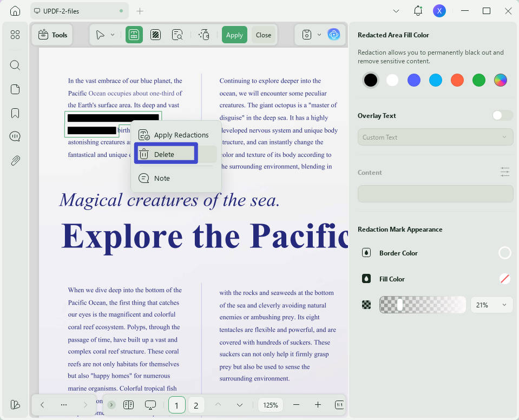Go to page 2 button
519x420 pixels.
pyautogui.click(x=196, y=405)
